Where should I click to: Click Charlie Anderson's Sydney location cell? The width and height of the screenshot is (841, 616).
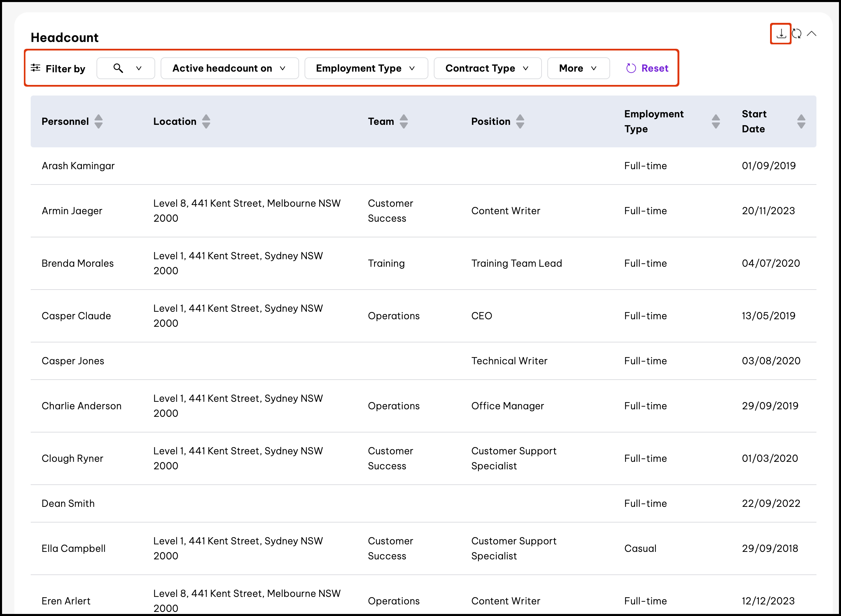pos(238,406)
